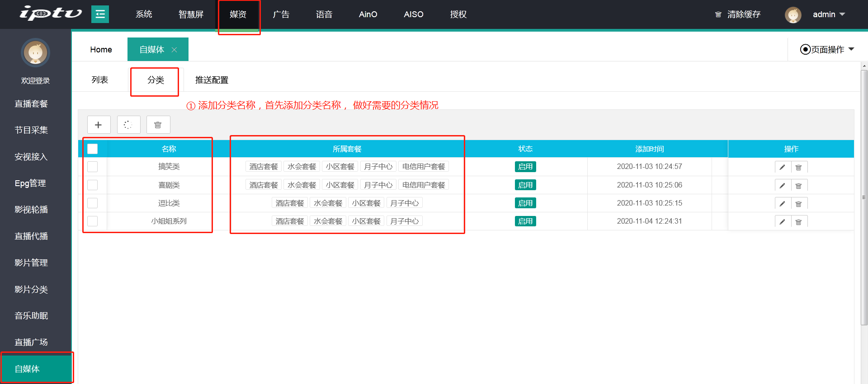Expand the 页面操作 dropdown
The width and height of the screenshot is (868, 384).
click(x=827, y=49)
